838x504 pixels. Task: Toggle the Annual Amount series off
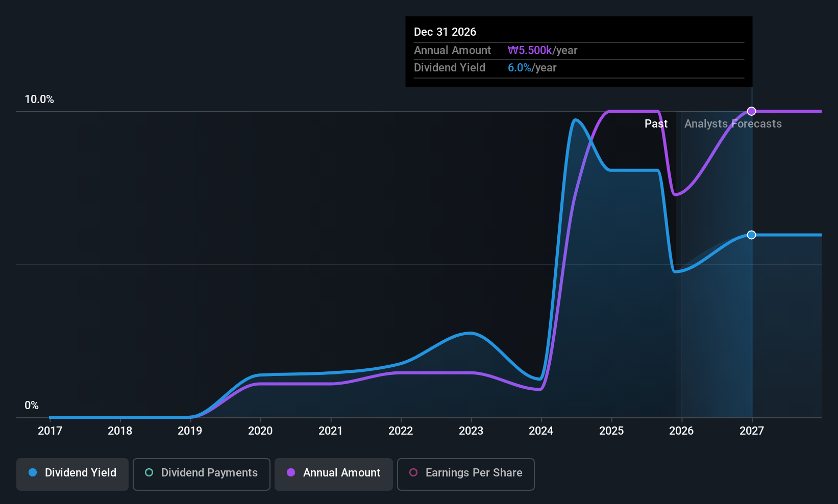pos(333,473)
